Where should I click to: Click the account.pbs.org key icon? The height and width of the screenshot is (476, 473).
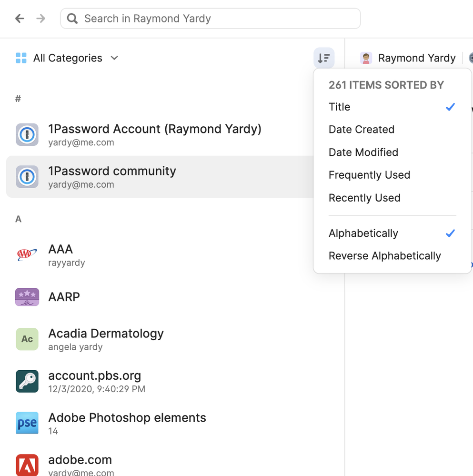tap(27, 381)
